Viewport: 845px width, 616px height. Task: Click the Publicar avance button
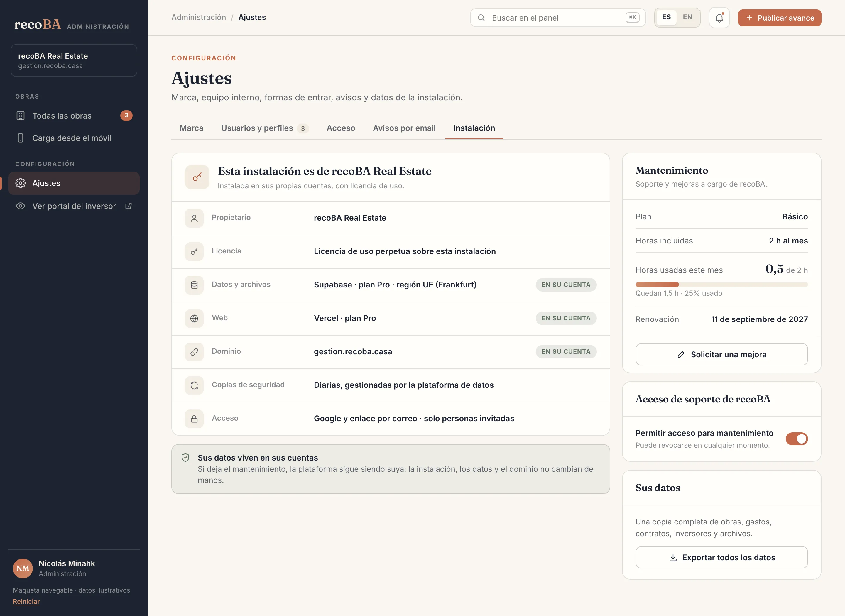click(x=779, y=18)
